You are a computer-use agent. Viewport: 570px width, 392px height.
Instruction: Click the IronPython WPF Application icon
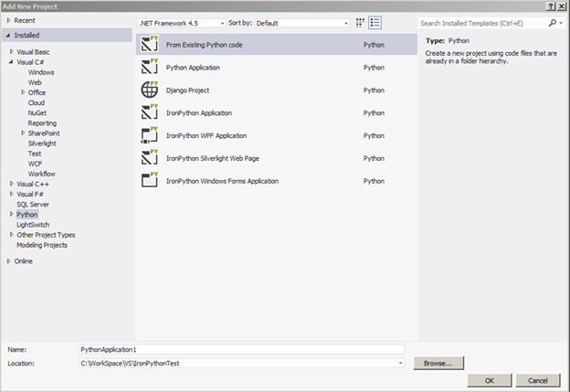[x=150, y=135]
